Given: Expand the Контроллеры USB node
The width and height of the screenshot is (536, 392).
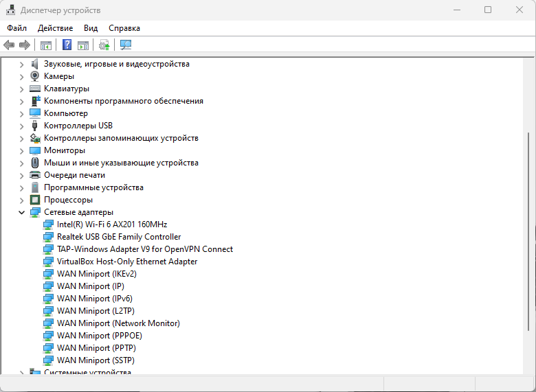Looking at the screenshot, I should tap(21, 126).
